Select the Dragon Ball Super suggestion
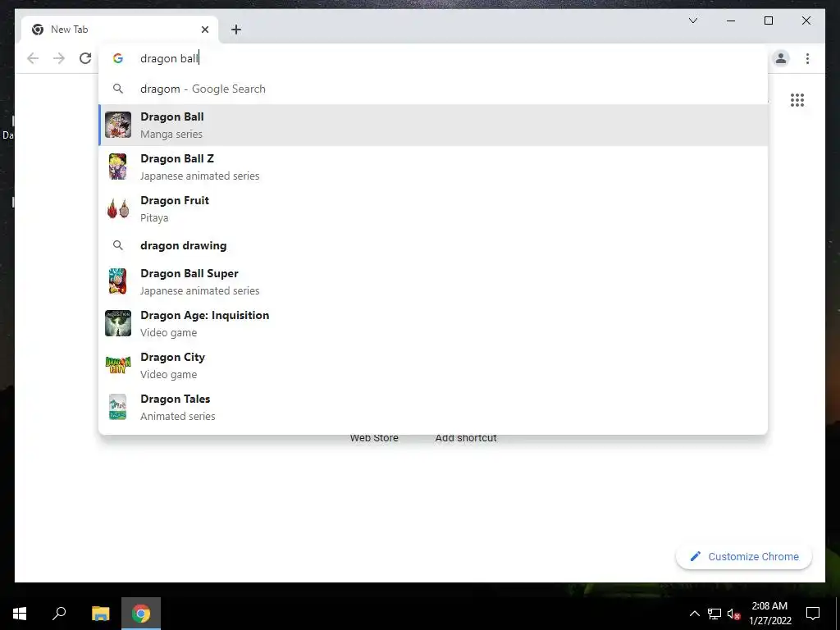The width and height of the screenshot is (840, 630). coord(433,282)
